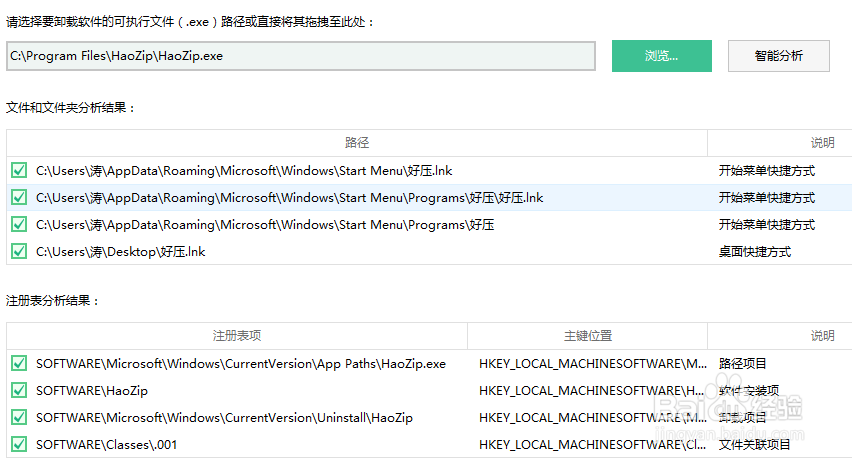Click the 路径项目 description cell
Screen dimensions: 852x464
(743, 363)
